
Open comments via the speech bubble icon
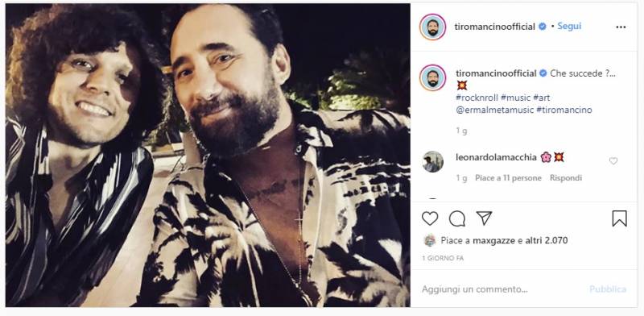click(456, 218)
